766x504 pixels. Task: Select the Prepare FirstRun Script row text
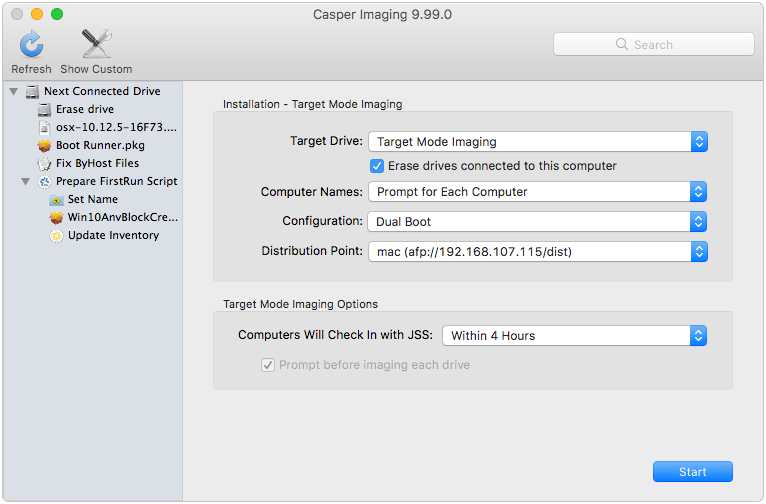tap(116, 182)
